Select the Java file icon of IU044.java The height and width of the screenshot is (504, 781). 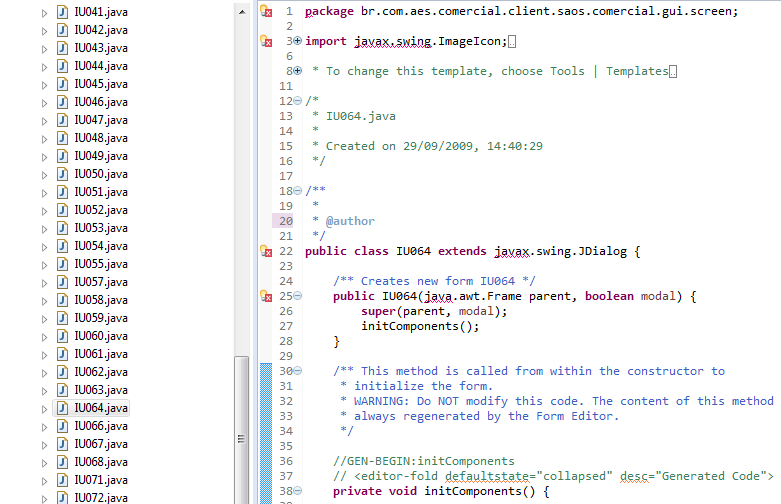(62, 66)
